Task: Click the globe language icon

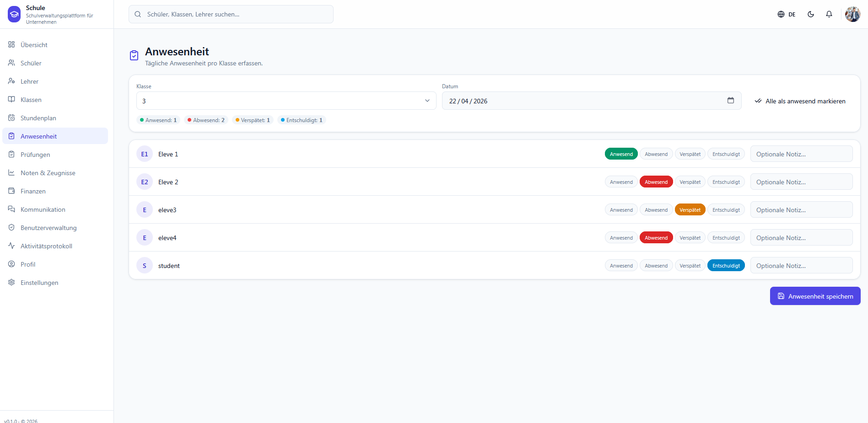Action: tap(781, 14)
